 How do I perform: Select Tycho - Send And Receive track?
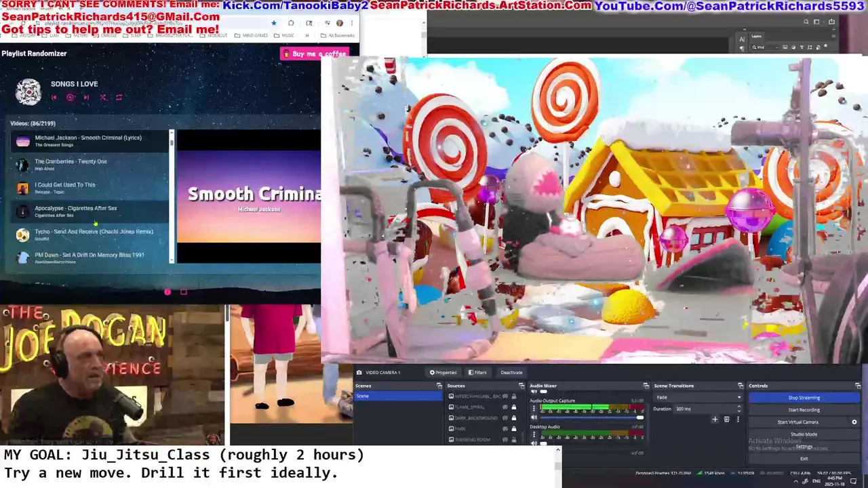point(89,235)
